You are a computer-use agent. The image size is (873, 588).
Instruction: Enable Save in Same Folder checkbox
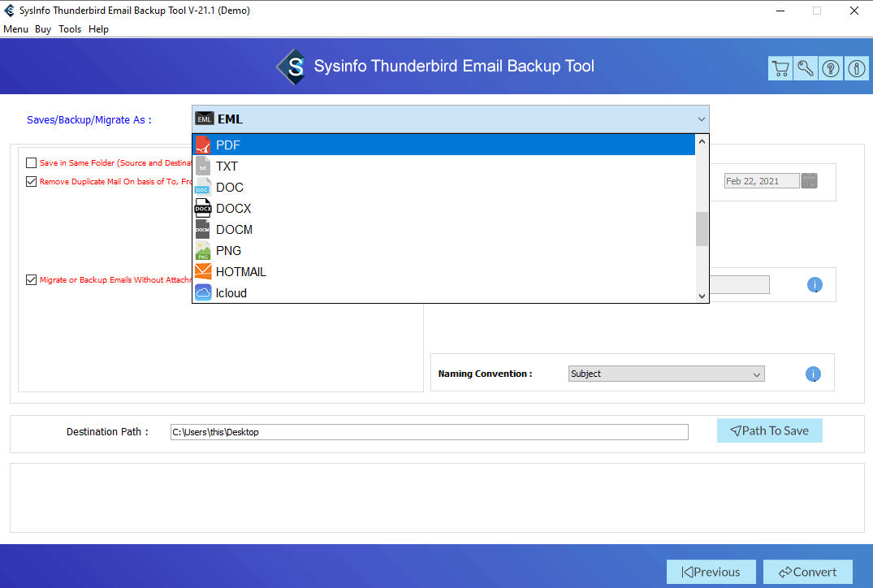32,163
